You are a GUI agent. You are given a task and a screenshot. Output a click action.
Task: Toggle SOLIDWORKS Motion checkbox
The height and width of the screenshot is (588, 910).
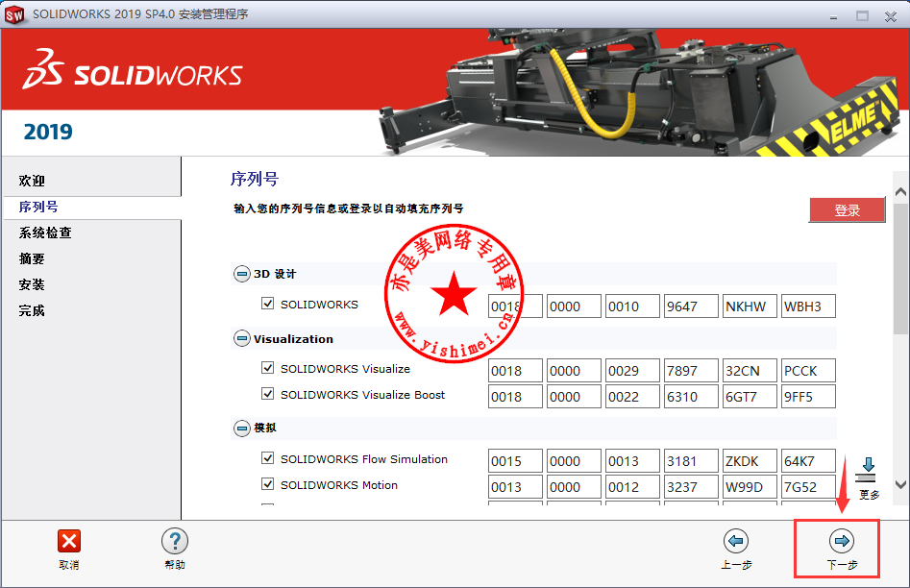pyautogui.click(x=267, y=483)
